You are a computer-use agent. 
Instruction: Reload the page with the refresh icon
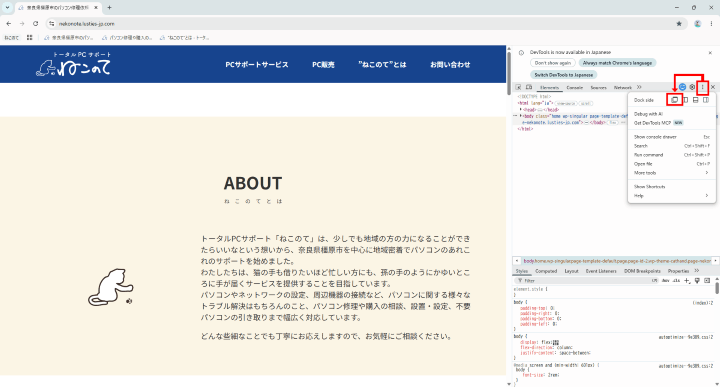tap(35, 23)
